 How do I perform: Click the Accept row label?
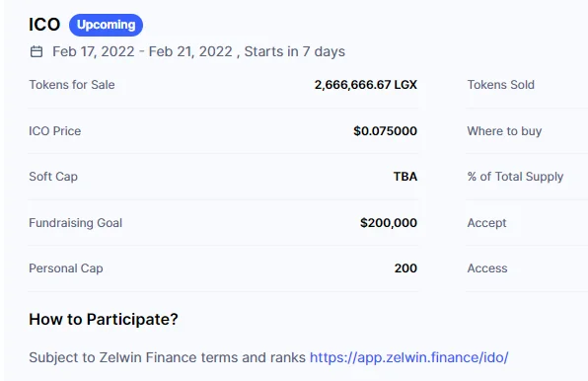pyautogui.click(x=486, y=223)
